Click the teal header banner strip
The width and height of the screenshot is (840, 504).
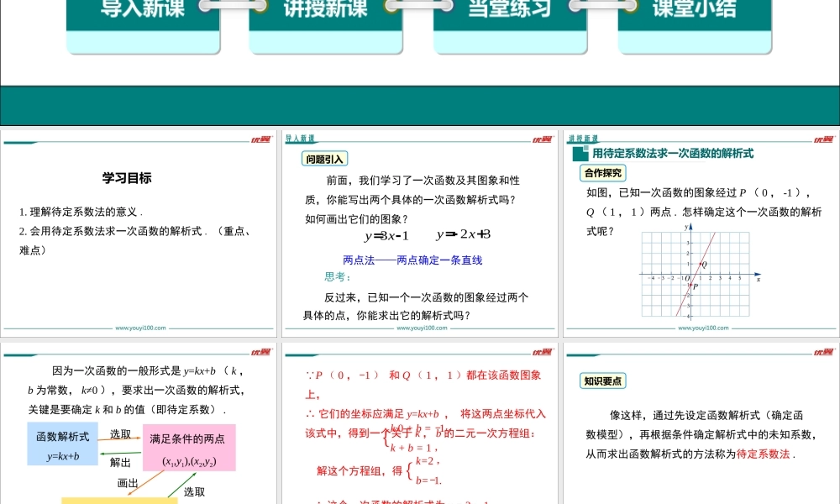(x=420, y=101)
